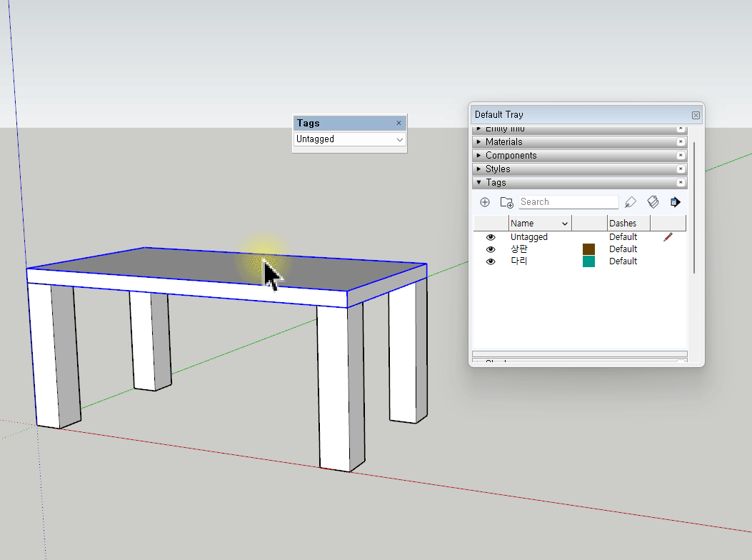Click the Add Tag plus icon
The height and width of the screenshot is (560, 752).
pos(485,202)
